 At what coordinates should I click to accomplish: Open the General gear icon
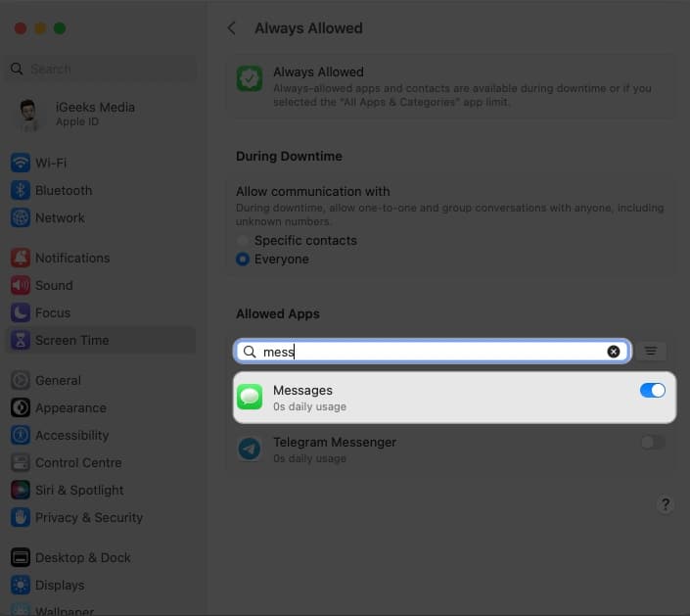(21, 380)
